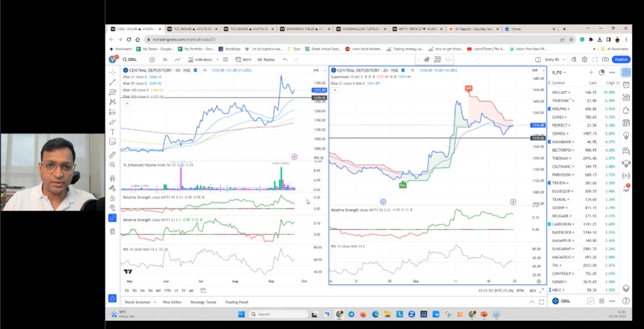Toggle lock all drawing tools
The height and width of the screenshot is (329, 644).
pyautogui.click(x=113, y=198)
